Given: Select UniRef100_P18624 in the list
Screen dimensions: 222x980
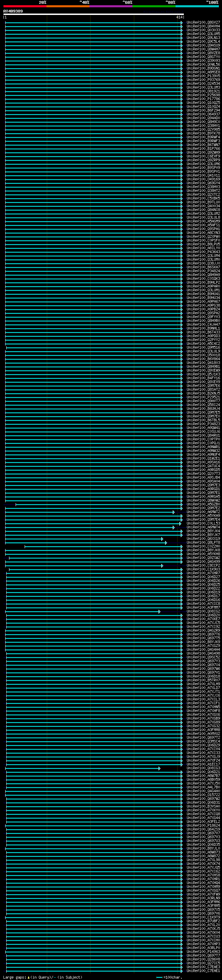Looking at the screenshot, I should [203, 826].
